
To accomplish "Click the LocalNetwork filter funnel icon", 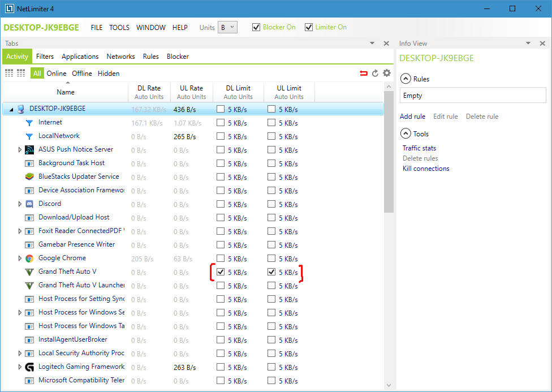I will (29, 136).
